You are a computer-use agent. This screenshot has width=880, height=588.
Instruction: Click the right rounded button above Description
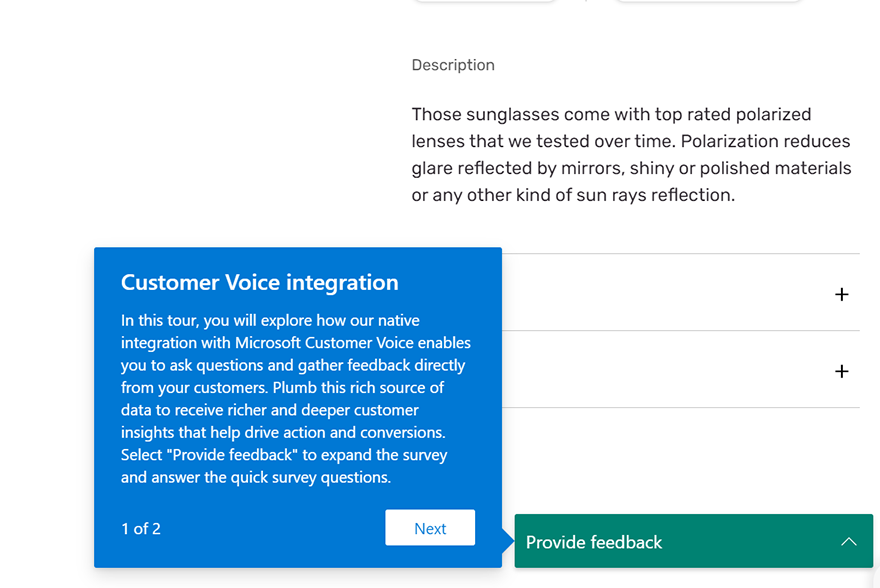coord(707,1)
